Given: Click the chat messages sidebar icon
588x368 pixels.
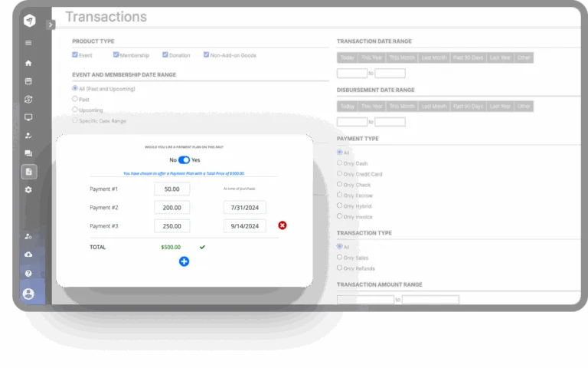Looking at the screenshot, I should pos(28,153).
